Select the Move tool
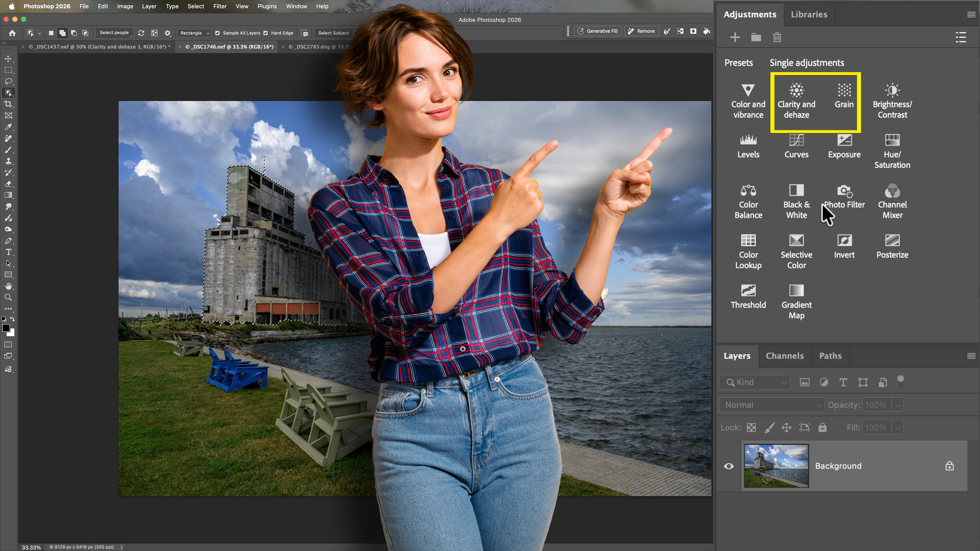This screenshot has height=551, width=980. click(x=9, y=58)
